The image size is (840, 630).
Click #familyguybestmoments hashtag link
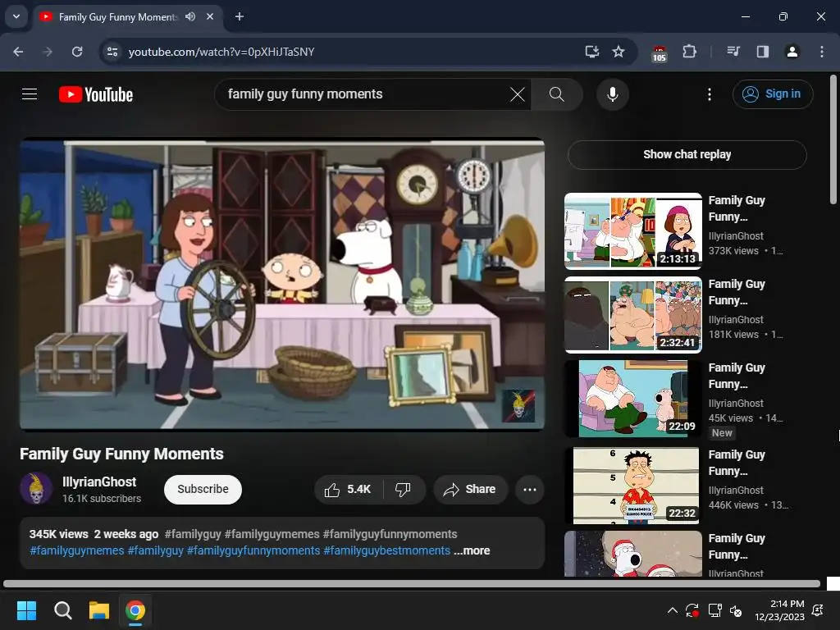tap(387, 550)
